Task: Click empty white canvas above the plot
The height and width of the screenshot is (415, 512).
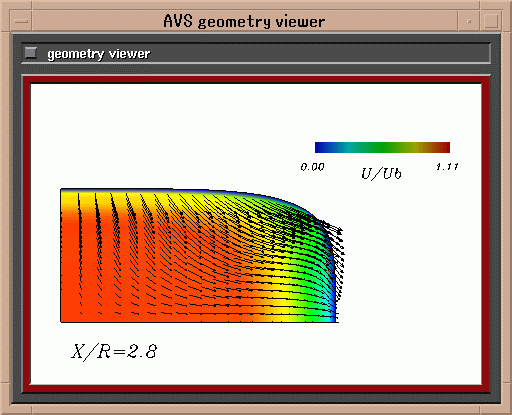Action: click(x=167, y=133)
